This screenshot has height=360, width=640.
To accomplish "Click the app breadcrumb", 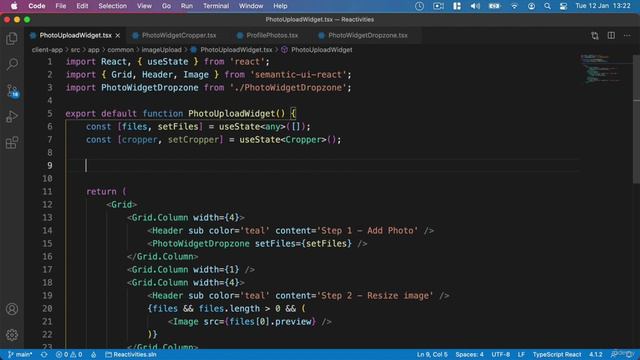I will tap(93, 50).
